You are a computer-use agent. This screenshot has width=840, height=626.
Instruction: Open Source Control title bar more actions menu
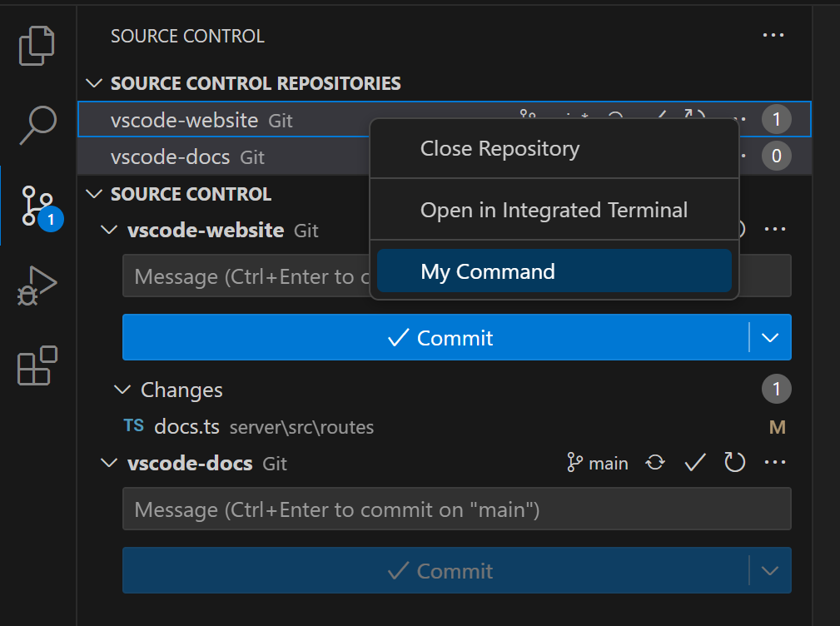click(773, 35)
